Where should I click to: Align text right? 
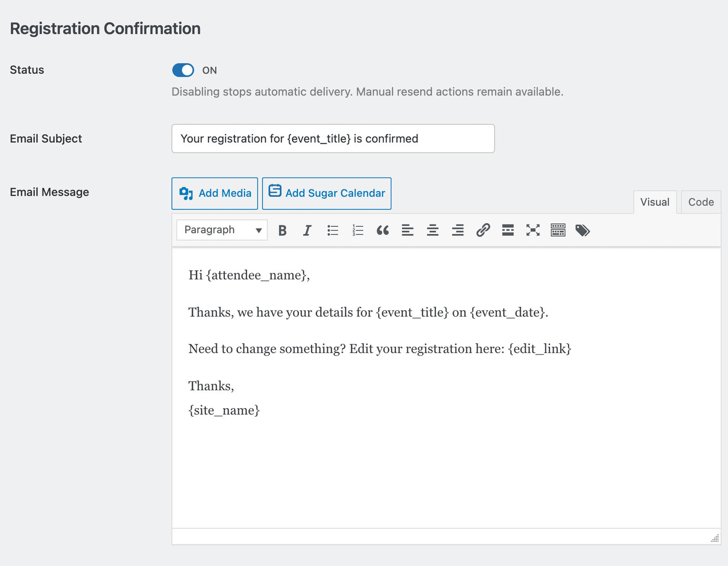tap(458, 230)
